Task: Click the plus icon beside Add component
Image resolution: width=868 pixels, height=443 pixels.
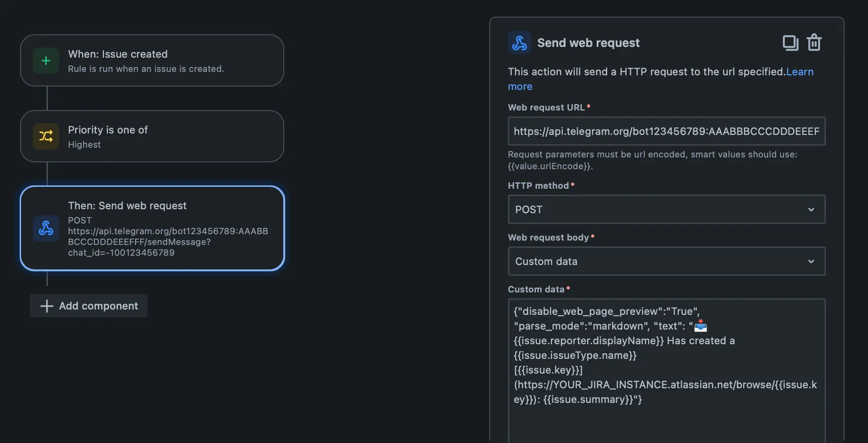Action: pos(46,306)
